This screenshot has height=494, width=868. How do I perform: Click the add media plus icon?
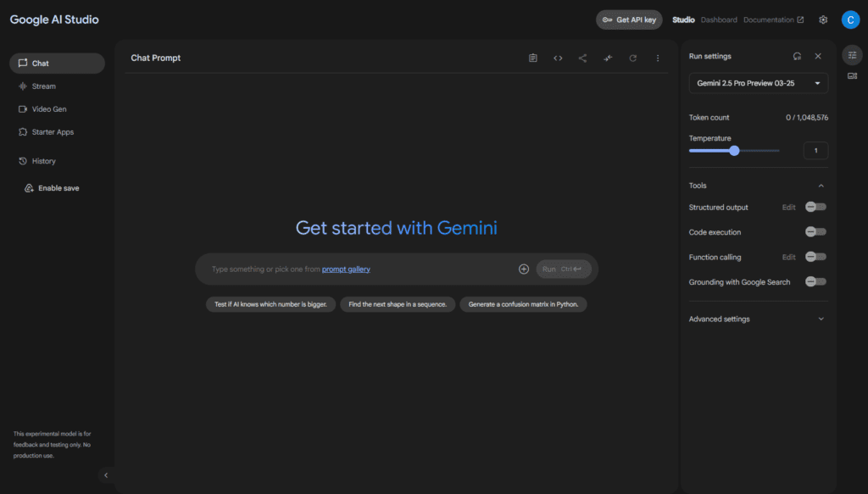click(524, 269)
